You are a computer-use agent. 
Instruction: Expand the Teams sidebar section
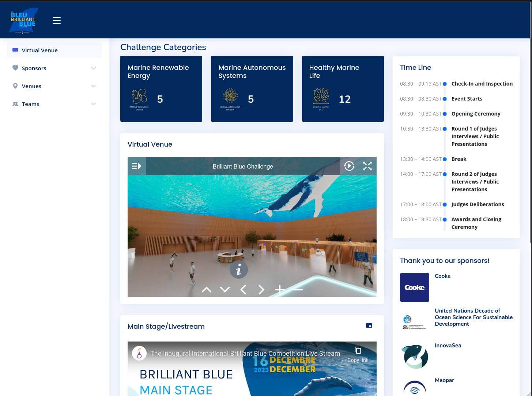(x=54, y=104)
